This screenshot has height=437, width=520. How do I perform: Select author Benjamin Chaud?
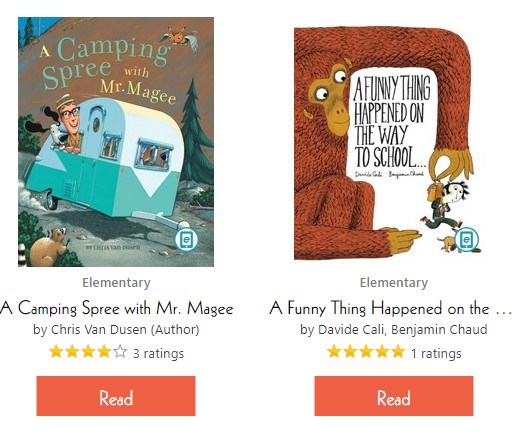[439, 330]
